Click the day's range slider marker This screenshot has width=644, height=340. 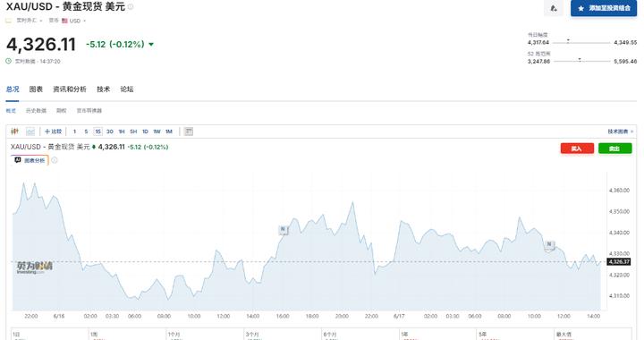click(568, 40)
